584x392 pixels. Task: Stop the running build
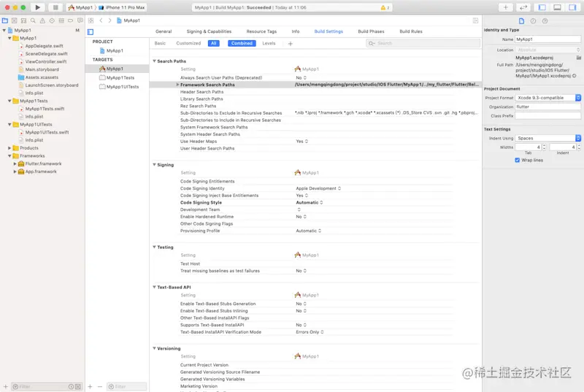tap(55, 7)
